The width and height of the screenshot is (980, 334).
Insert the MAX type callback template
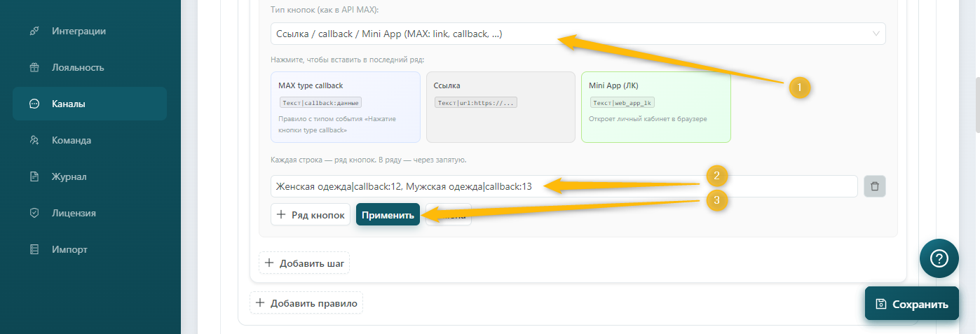pos(346,107)
